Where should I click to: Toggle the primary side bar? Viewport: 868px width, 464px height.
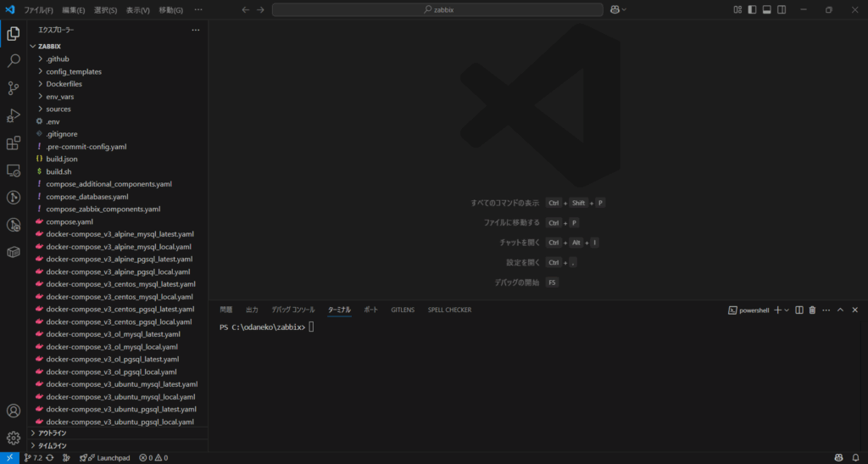(x=752, y=9)
